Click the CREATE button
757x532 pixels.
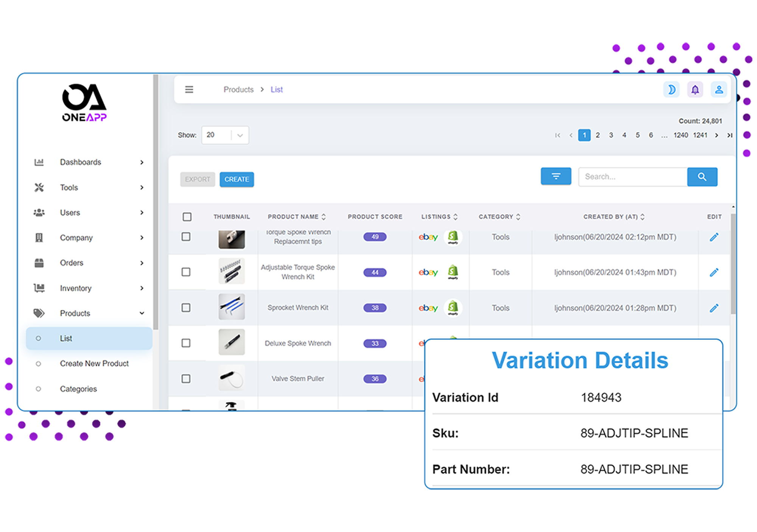tap(237, 179)
